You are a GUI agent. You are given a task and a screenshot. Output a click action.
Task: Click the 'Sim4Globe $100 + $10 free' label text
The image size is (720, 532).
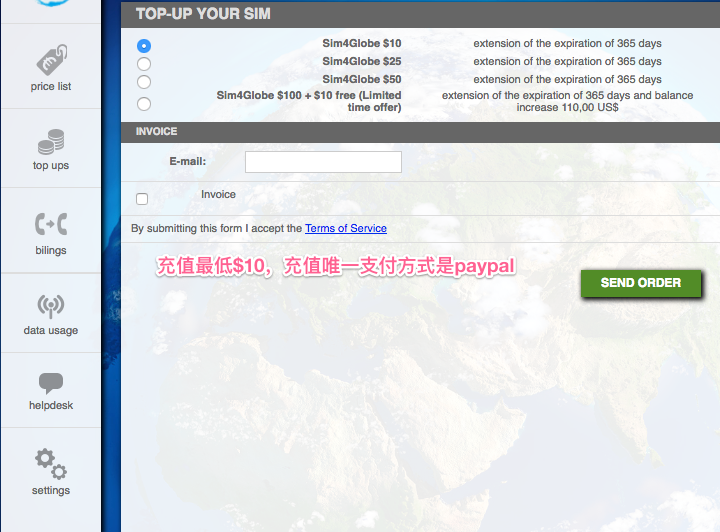click(x=309, y=101)
